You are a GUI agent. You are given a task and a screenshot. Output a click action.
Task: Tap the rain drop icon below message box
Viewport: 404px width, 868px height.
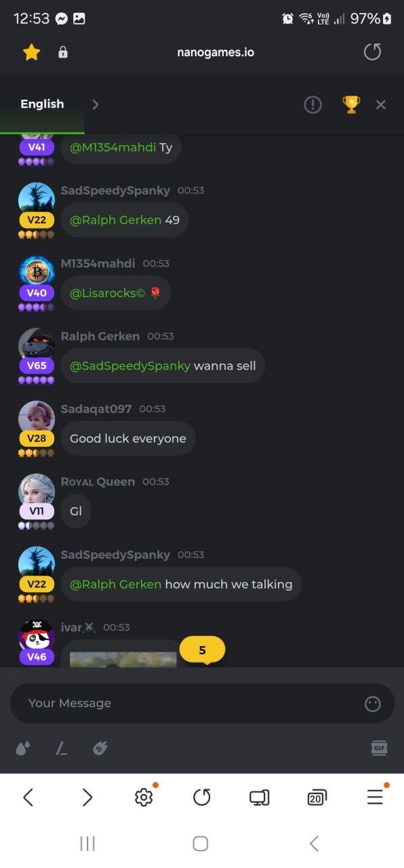pos(22,749)
